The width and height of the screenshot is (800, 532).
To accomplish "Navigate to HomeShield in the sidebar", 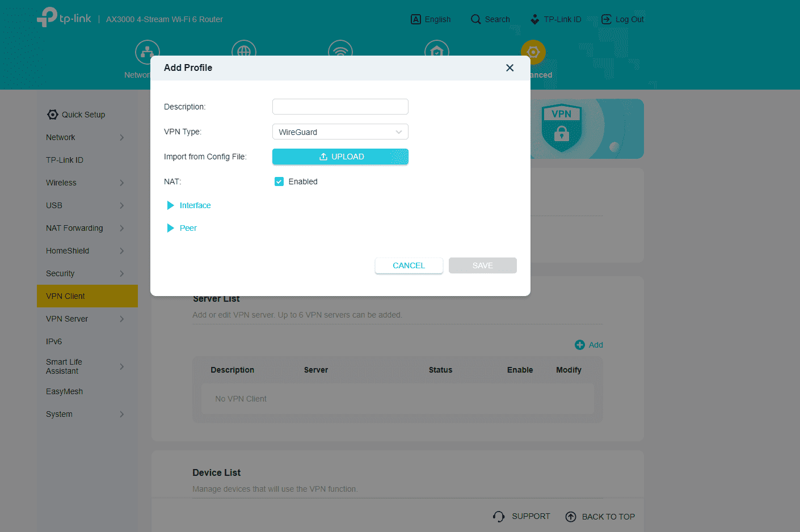I will coord(67,250).
